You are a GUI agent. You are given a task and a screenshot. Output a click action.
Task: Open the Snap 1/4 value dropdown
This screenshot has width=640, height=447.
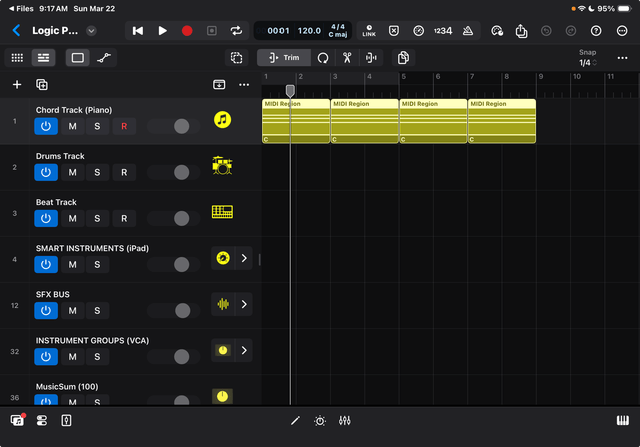pos(586,63)
